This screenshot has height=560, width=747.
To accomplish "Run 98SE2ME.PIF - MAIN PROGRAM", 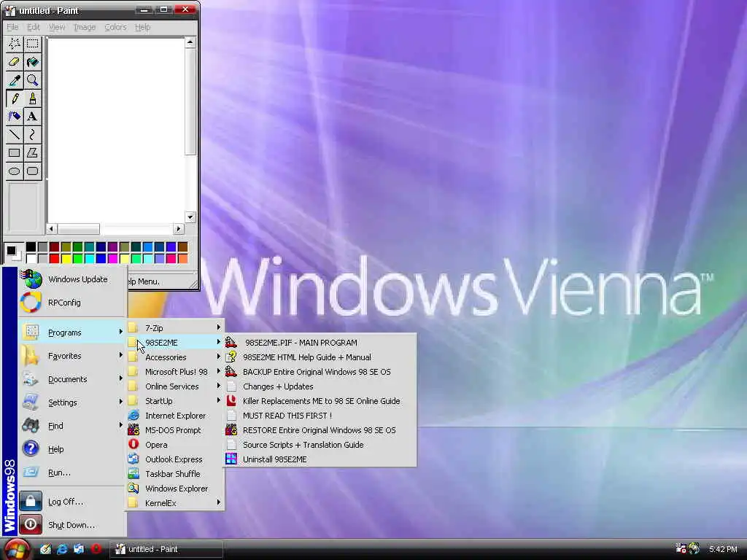I will coord(320,343).
